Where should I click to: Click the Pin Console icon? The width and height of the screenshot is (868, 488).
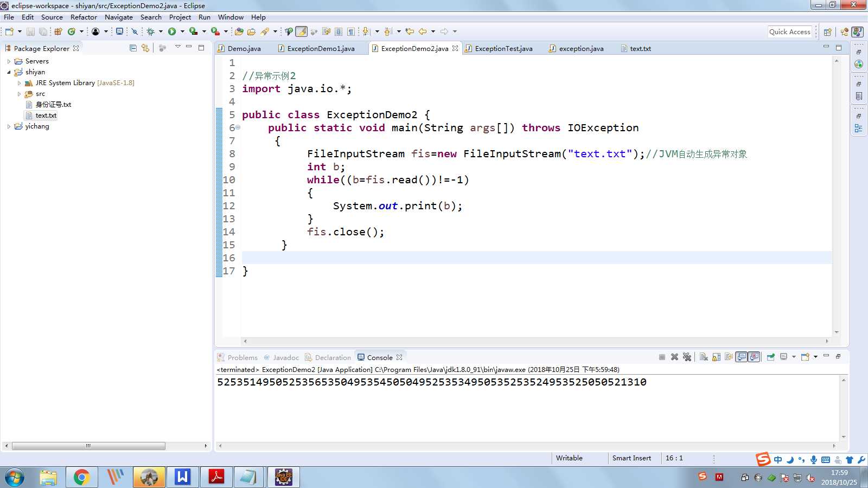770,357
